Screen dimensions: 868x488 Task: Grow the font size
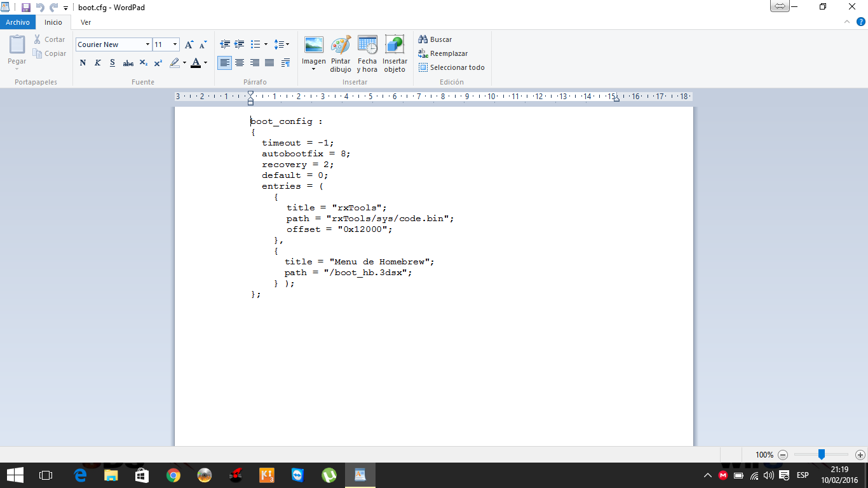click(189, 44)
